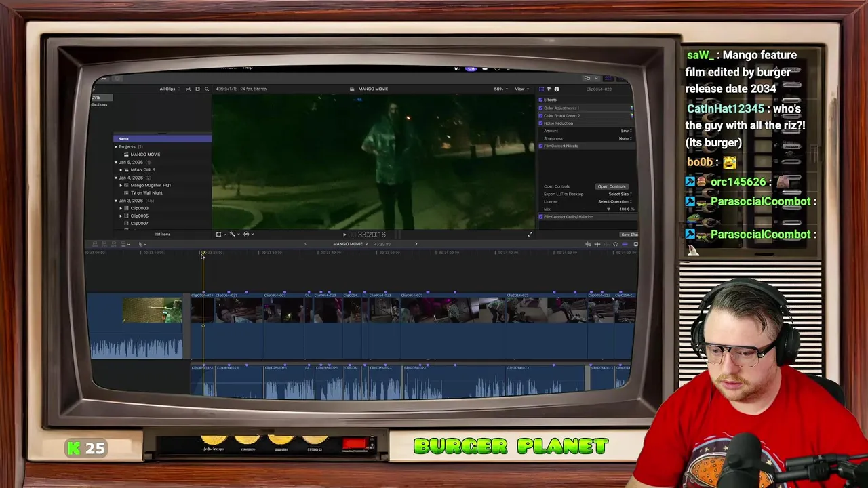This screenshot has width=868, height=488.
Task: Click the Name column header
Action: pyautogui.click(x=162, y=139)
